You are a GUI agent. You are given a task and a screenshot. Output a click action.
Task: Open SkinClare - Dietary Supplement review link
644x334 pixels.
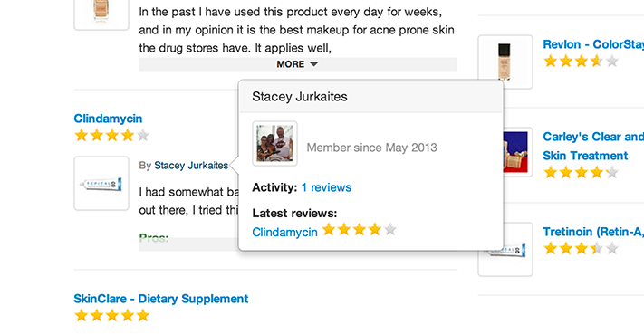coord(161,299)
